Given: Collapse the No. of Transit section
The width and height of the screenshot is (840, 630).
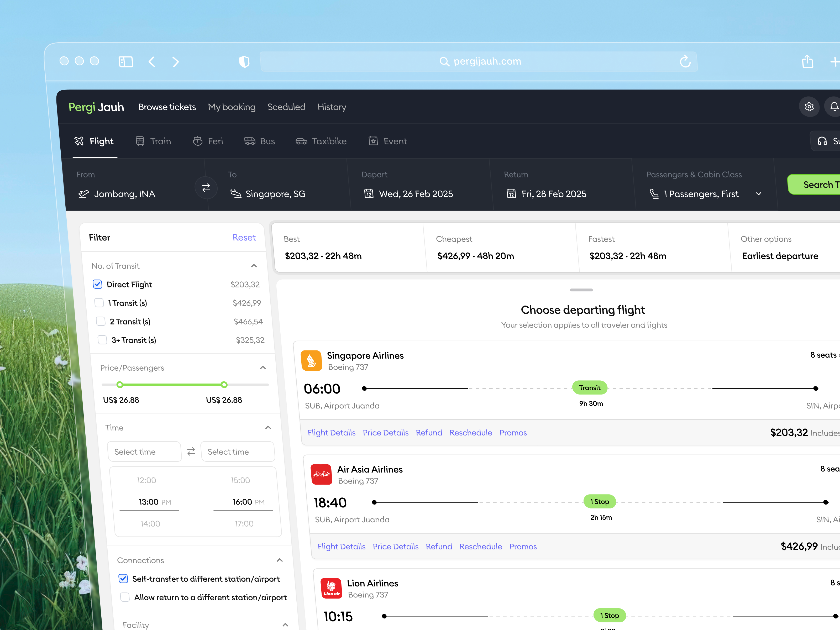Looking at the screenshot, I should (x=254, y=265).
